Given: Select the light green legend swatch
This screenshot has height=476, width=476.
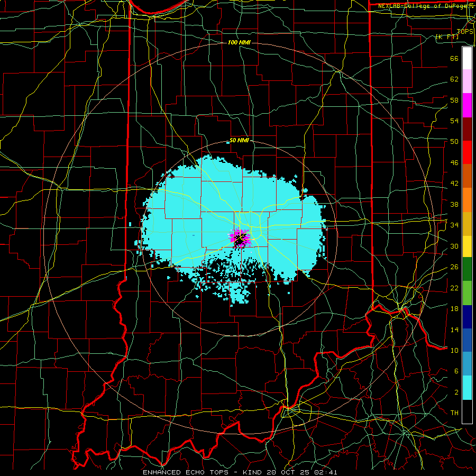Looking at the screenshot, I should click(467, 293).
